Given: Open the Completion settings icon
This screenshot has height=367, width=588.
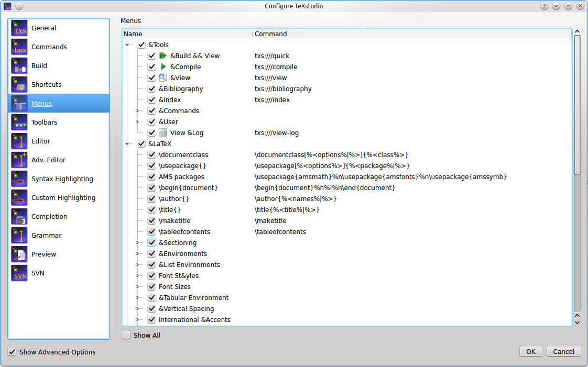Looking at the screenshot, I should (x=19, y=216).
